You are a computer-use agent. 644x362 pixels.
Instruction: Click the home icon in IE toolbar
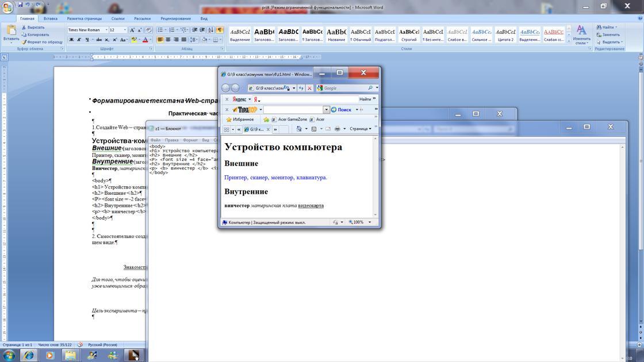(x=299, y=129)
